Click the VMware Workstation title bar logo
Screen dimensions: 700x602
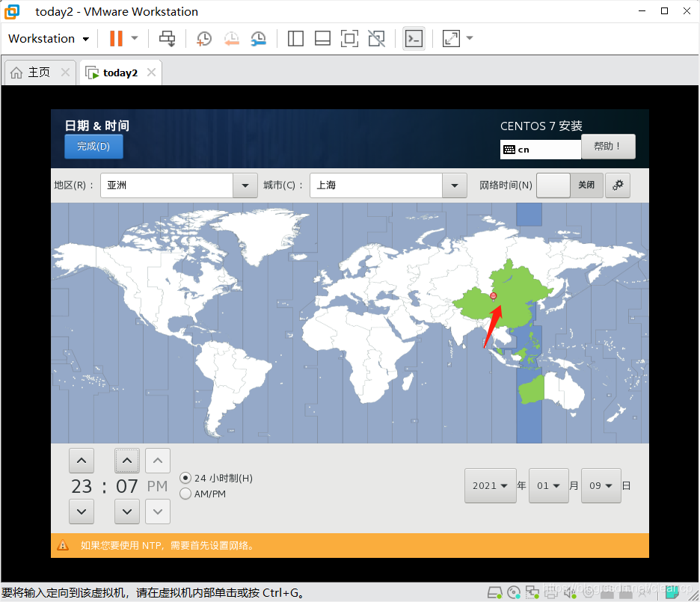tap(12, 12)
